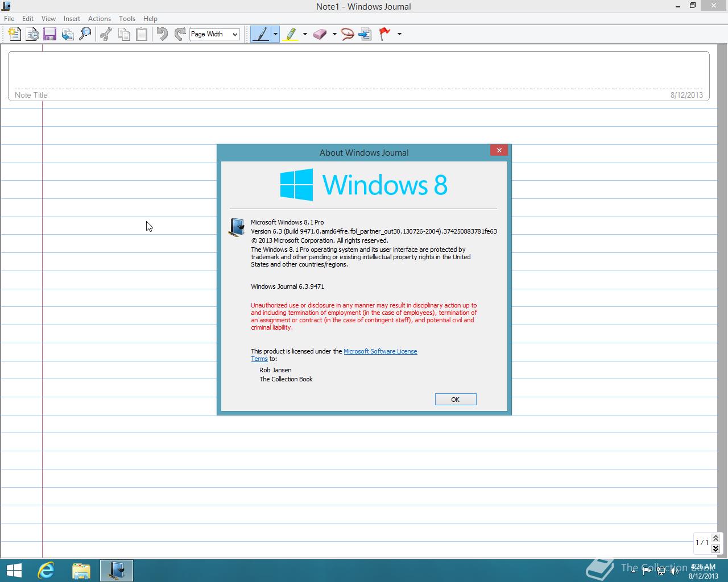Undo the last action
This screenshot has height=582, width=728.
(x=162, y=34)
